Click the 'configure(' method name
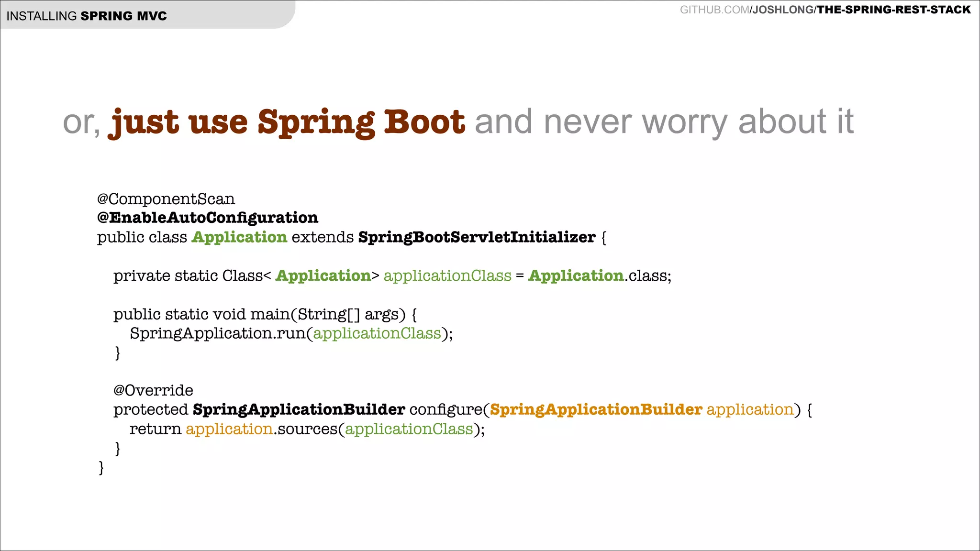This screenshot has height=551, width=980. pyautogui.click(x=448, y=409)
